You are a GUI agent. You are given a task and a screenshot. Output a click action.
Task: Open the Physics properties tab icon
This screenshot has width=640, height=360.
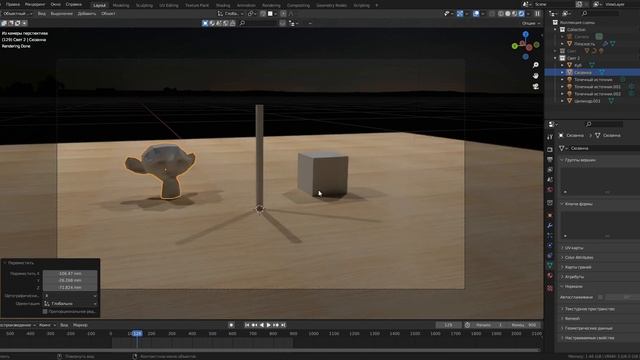[550, 245]
